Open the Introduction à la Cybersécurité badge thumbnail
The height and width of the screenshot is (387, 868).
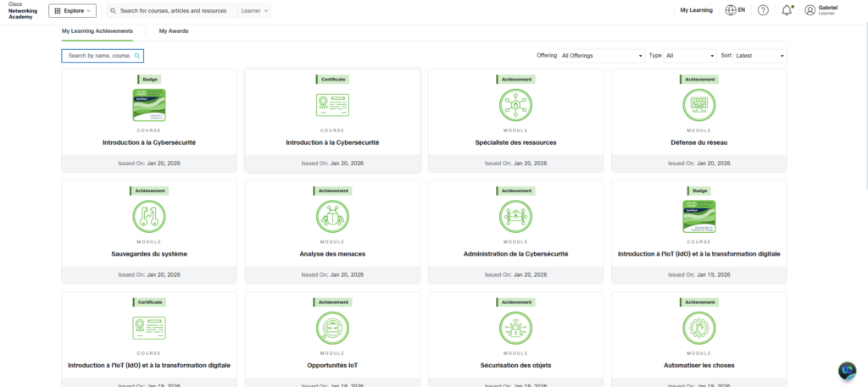pos(149,105)
